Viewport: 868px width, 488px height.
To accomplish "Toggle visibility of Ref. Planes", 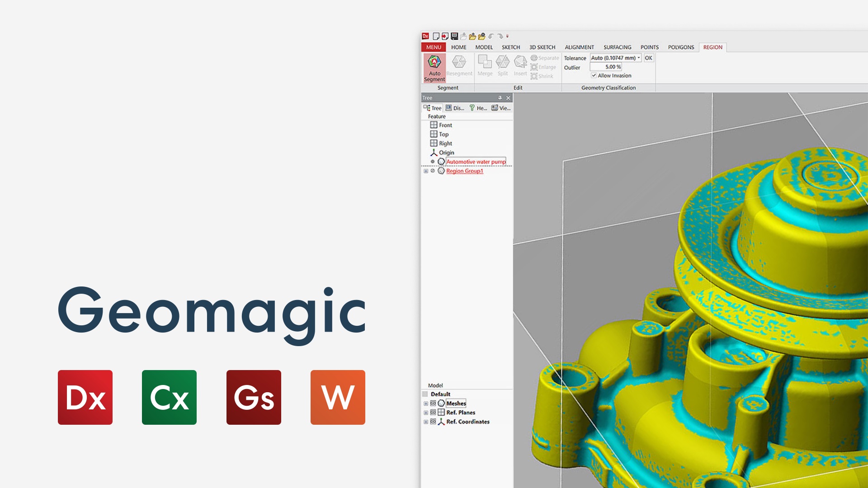I will pyautogui.click(x=433, y=412).
